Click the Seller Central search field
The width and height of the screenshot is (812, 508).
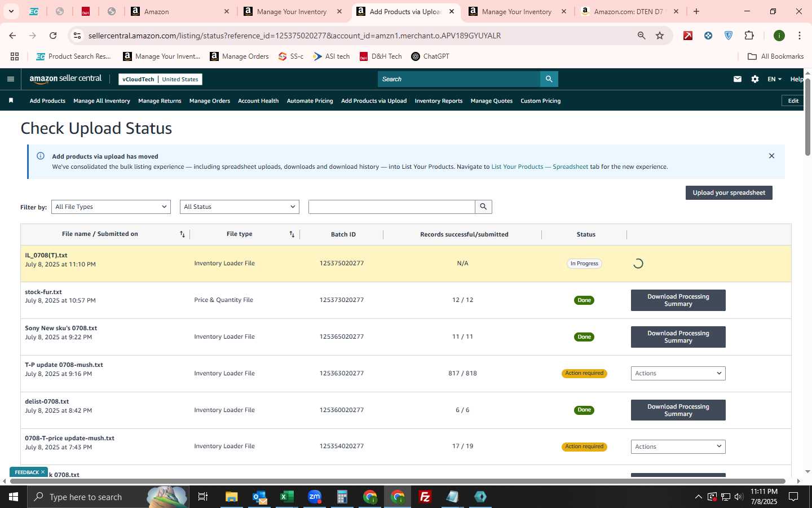(x=459, y=79)
